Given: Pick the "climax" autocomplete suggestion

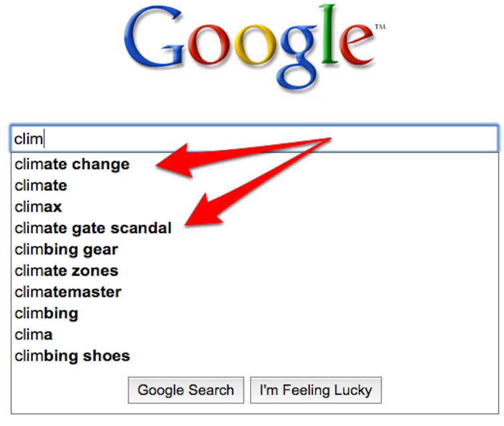Looking at the screenshot, I should [38, 207].
